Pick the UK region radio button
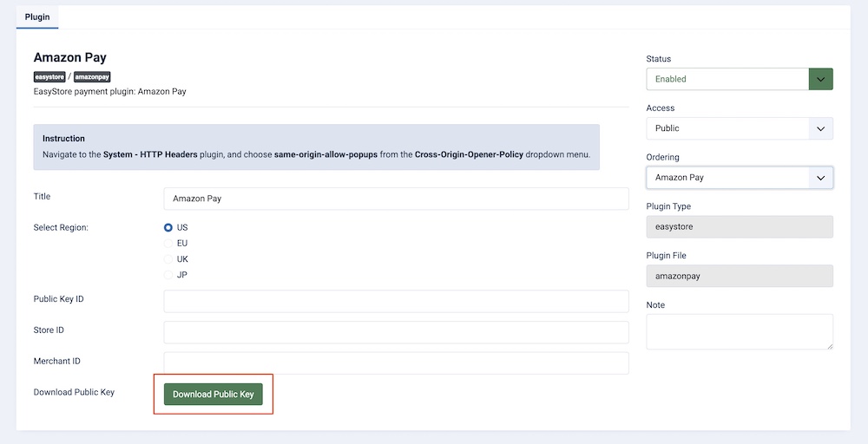 coord(168,259)
